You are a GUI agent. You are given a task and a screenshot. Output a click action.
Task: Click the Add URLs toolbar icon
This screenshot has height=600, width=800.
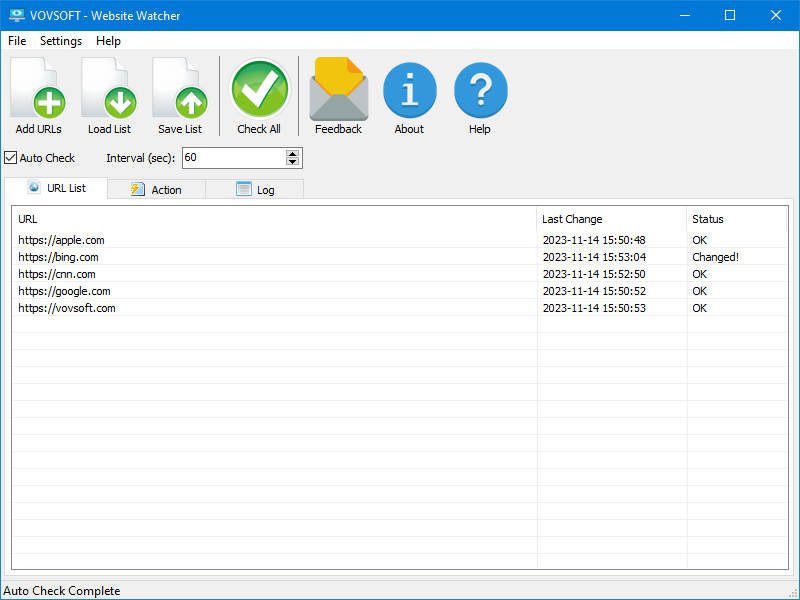(x=38, y=96)
